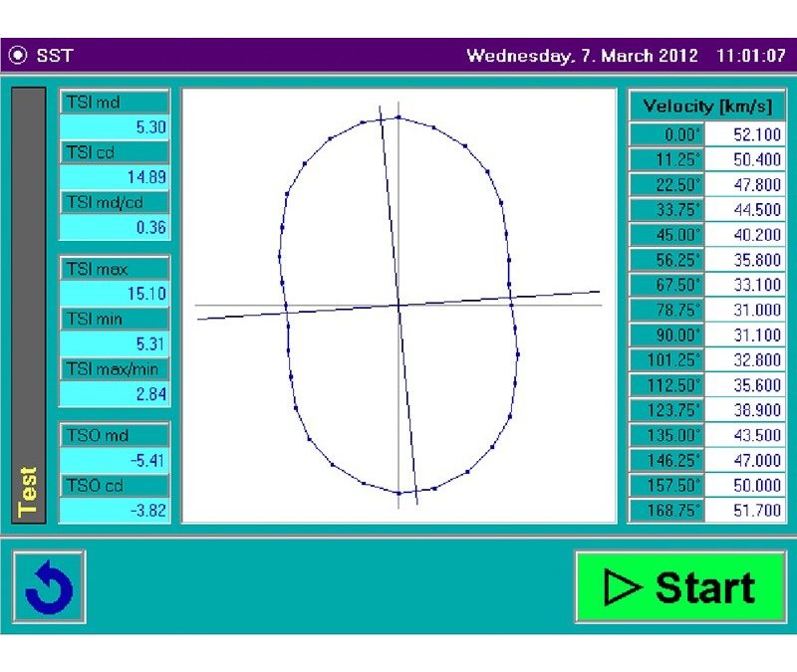
Task: Click the TSI max value 15.10
Action: click(115, 294)
